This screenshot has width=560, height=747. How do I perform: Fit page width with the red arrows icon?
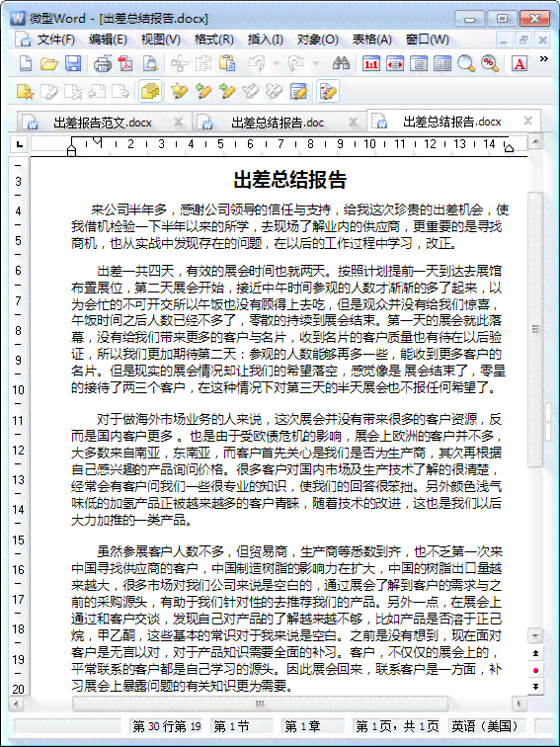point(395,63)
